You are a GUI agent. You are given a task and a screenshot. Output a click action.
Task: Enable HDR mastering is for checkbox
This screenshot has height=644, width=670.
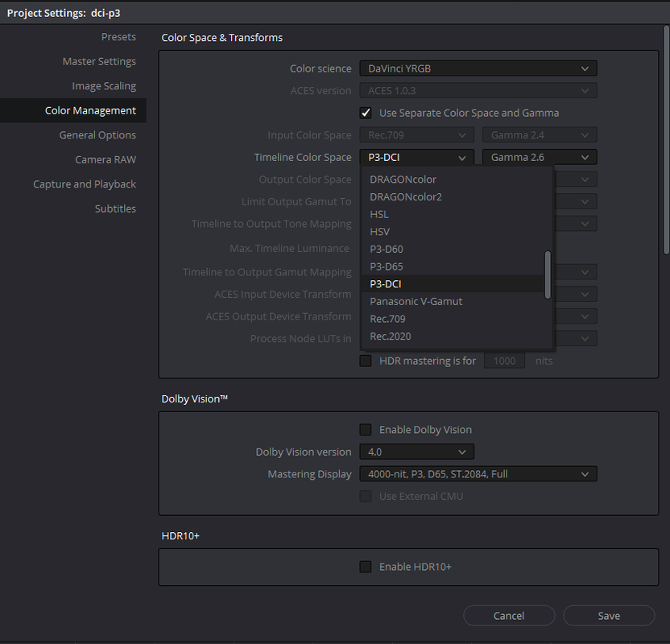[x=366, y=361]
